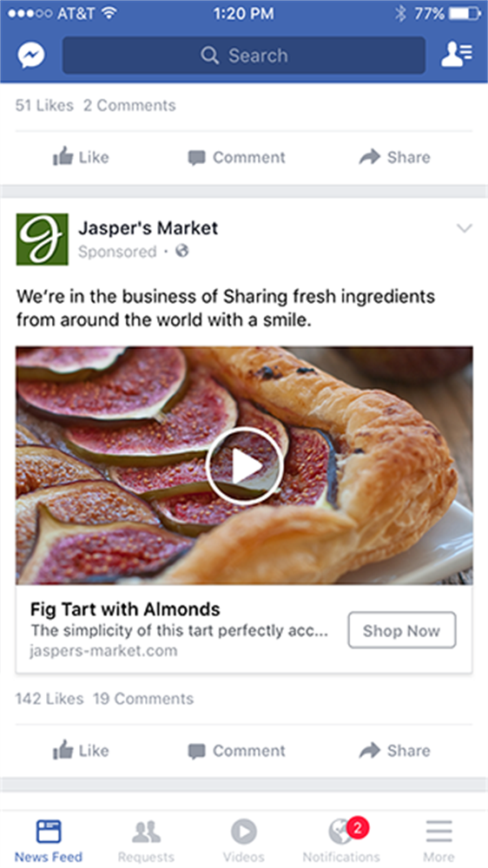Open the Jasper's Market page name link
This screenshot has width=488, height=868.
(x=148, y=227)
